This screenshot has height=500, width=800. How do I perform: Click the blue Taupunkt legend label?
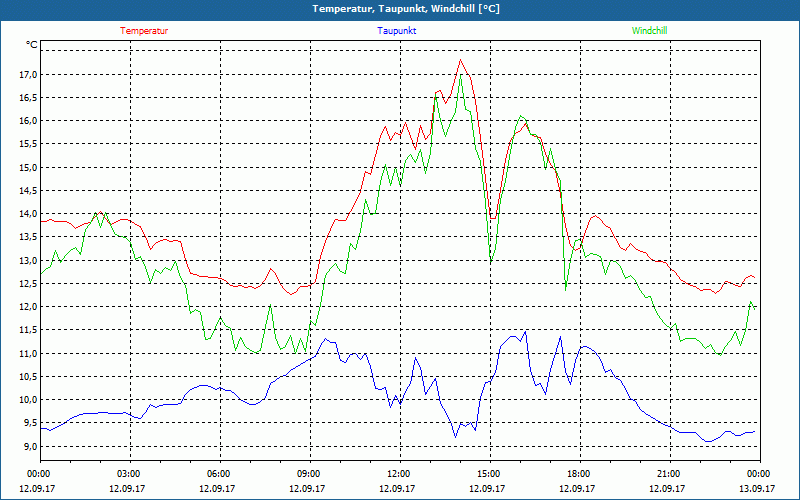coord(397,30)
